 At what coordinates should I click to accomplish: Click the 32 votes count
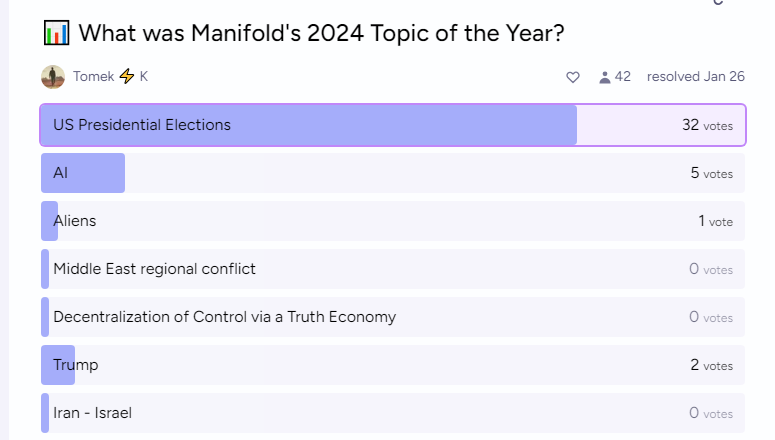707,125
